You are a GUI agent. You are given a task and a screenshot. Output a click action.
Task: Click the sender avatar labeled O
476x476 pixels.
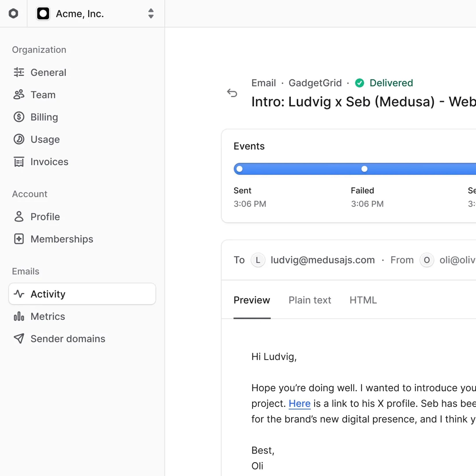click(427, 260)
